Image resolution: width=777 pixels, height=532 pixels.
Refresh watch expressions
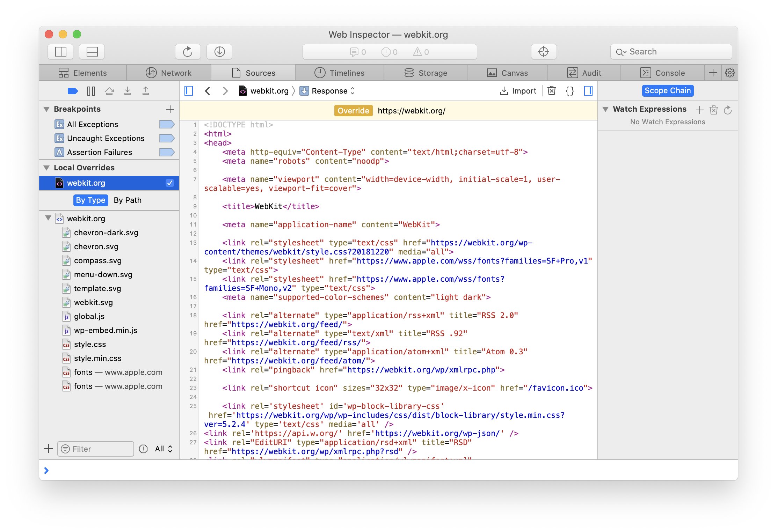coord(728,110)
